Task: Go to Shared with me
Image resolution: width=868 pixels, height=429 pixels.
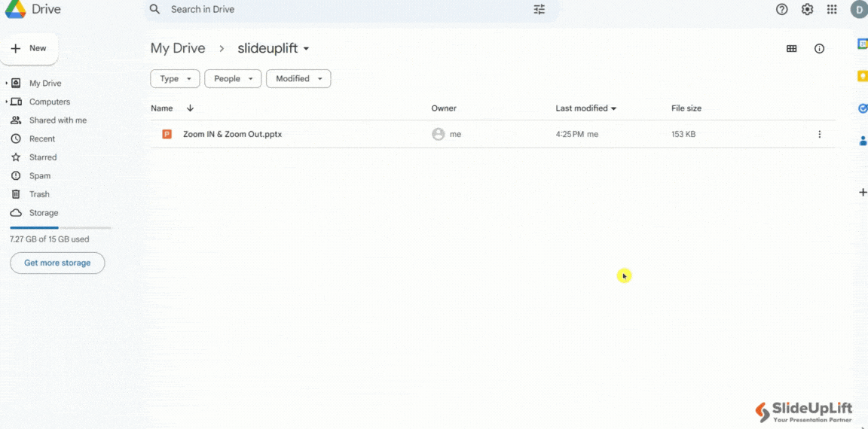Action: coord(58,120)
